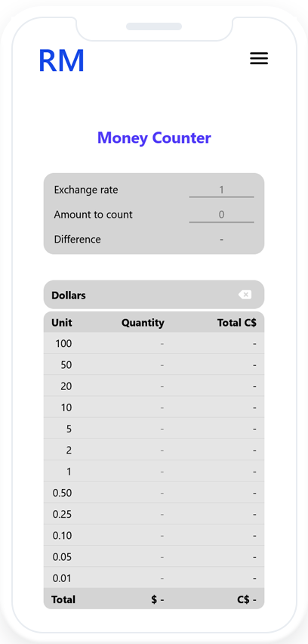Click the Money Counter heading
This screenshot has width=308, height=644.
pos(154,138)
